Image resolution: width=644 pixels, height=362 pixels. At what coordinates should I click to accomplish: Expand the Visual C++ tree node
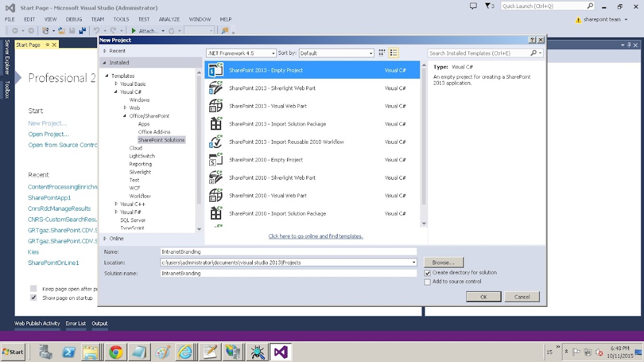point(116,204)
